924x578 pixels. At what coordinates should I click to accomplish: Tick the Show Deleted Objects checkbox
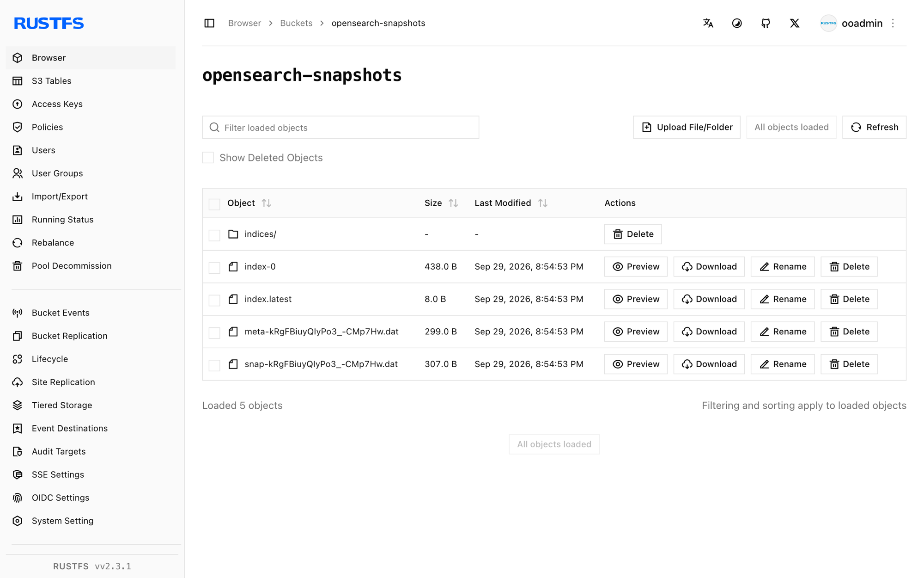(208, 158)
